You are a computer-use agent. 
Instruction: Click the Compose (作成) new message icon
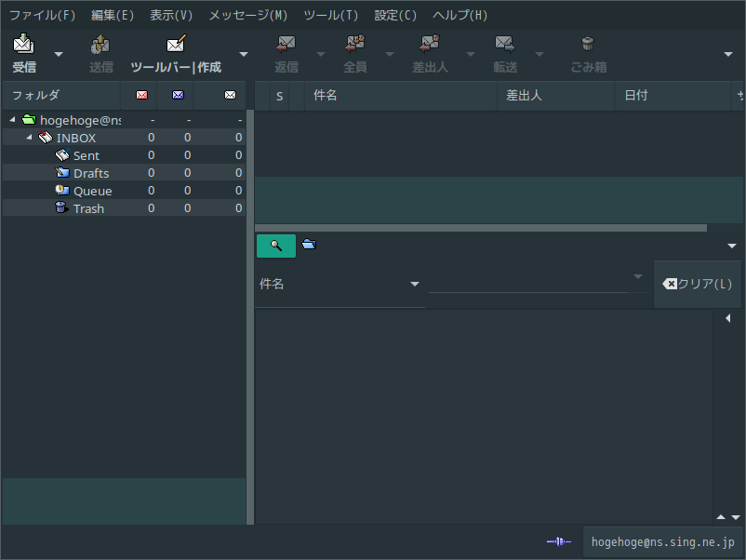[x=176, y=45]
